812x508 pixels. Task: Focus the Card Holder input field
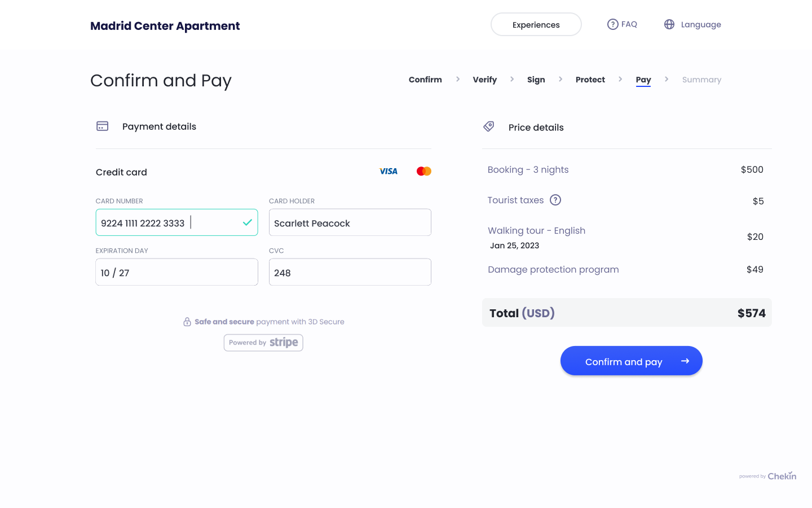[350, 222]
